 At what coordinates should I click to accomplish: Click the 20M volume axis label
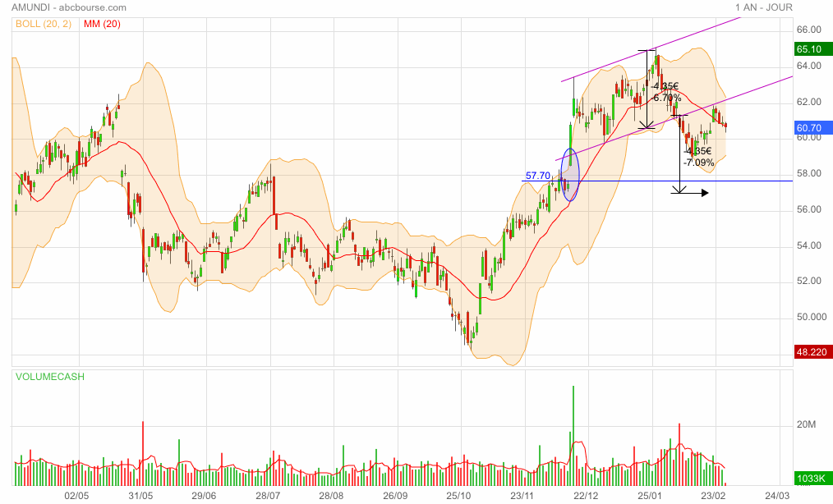[806, 424]
